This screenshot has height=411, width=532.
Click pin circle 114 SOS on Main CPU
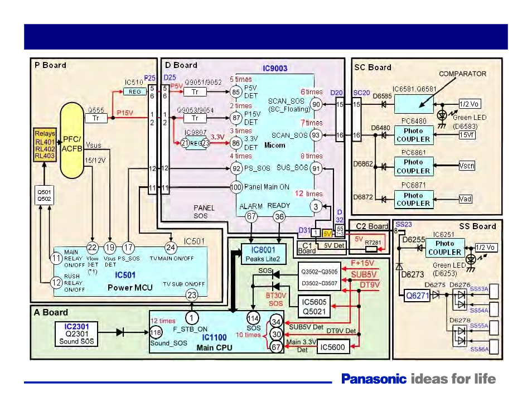pos(253,318)
